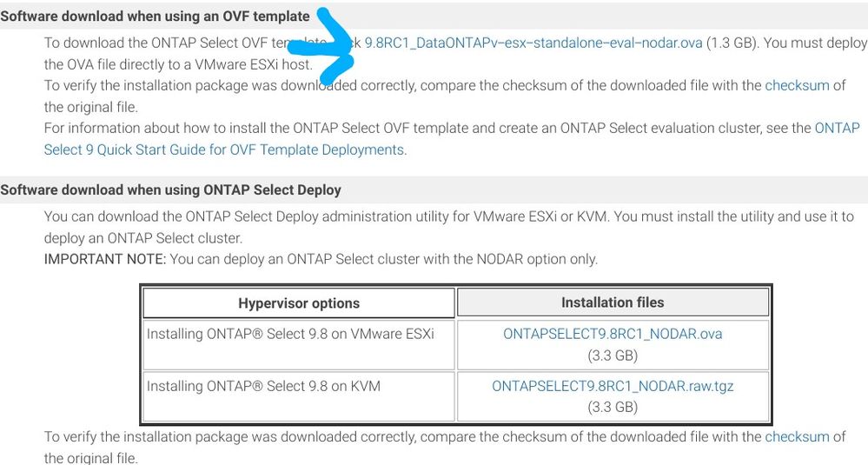The width and height of the screenshot is (868, 465).
Task: Select the 'Software download when using an OVF template' heading
Action: click(x=156, y=16)
